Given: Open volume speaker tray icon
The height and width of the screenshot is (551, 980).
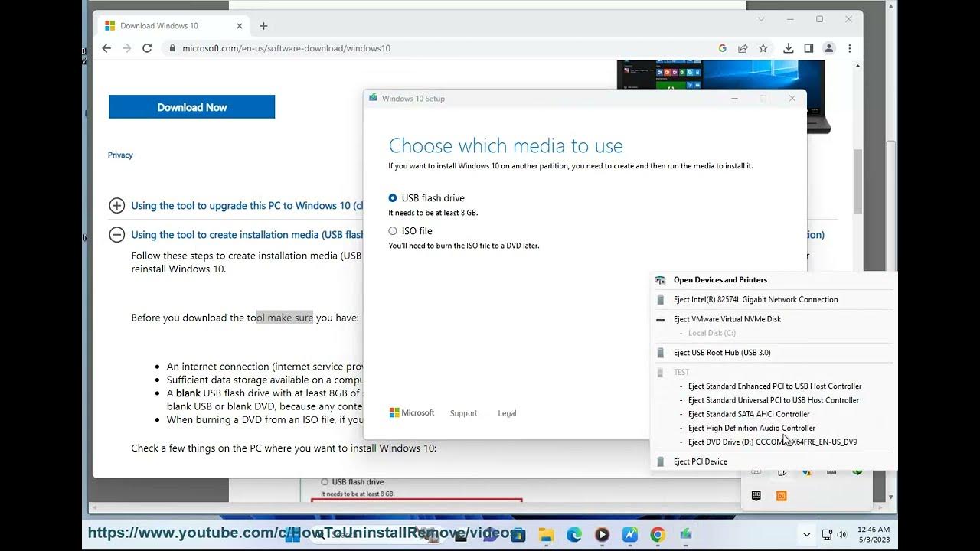Looking at the screenshot, I should pos(841,534).
